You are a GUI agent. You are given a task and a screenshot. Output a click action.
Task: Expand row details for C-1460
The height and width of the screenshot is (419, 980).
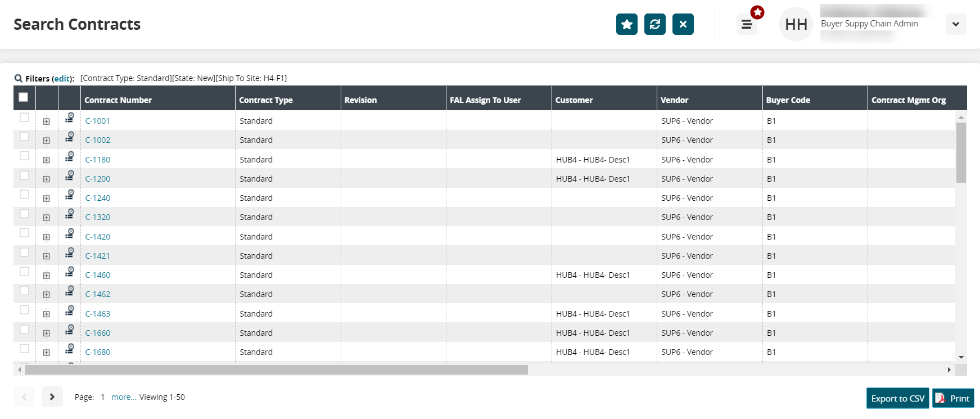tap(47, 276)
